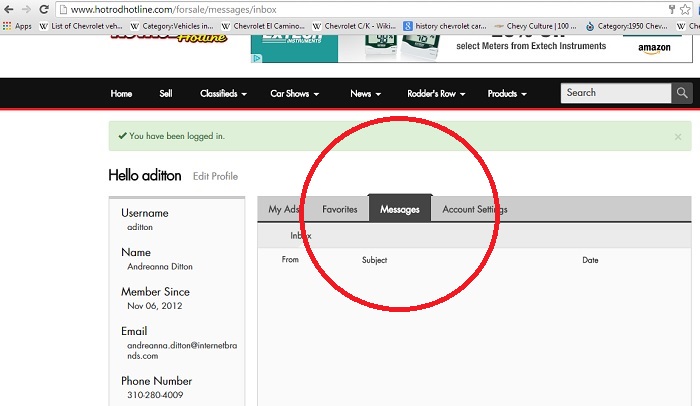This screenshot has height=406, width=700.
Task: Expand the Car Shows dropdown
Action: click(294, 94)
